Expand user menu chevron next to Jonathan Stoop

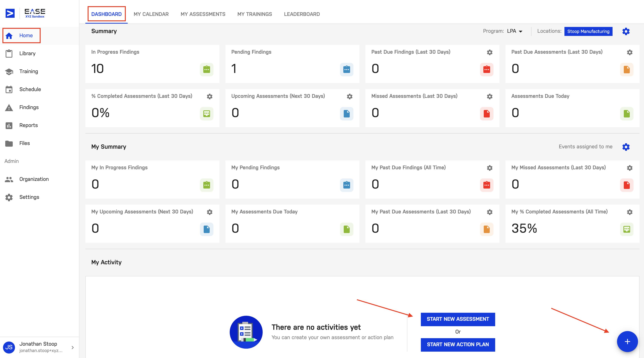pyautogui.click(x=72, y=348)
